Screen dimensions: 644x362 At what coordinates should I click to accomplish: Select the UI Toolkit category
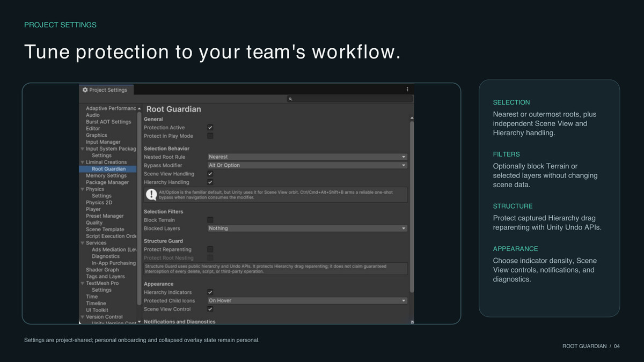[97, 310]
